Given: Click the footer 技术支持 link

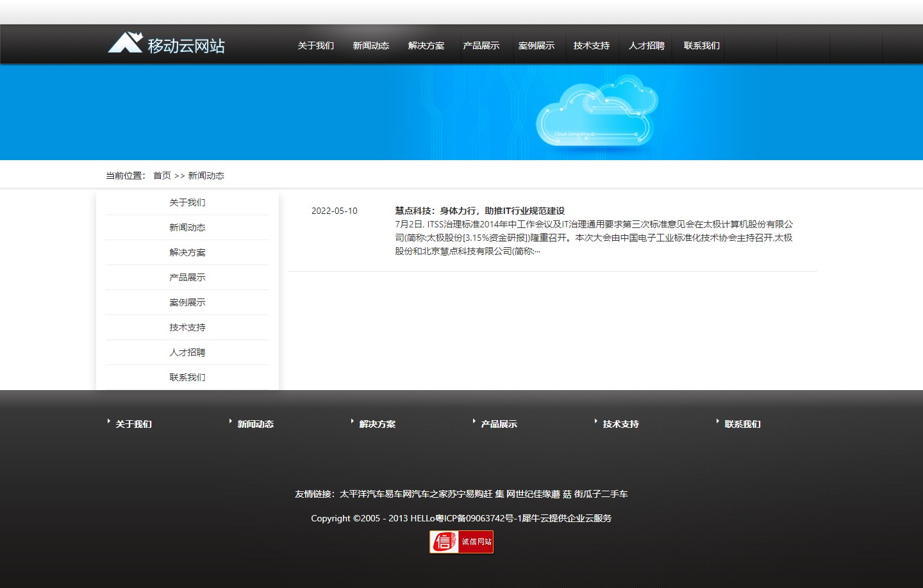Looking at the screenshot, I should coord(620,424).
